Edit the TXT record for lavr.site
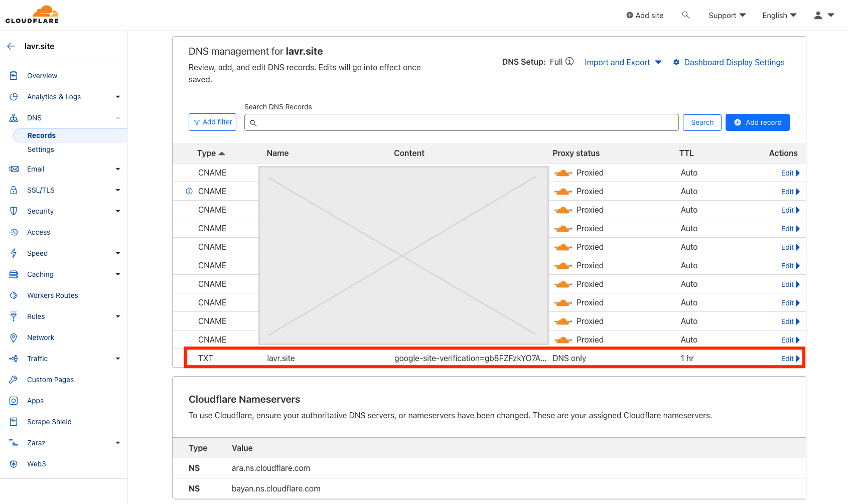This screenshot has width=848, height=504. (790, 359)
